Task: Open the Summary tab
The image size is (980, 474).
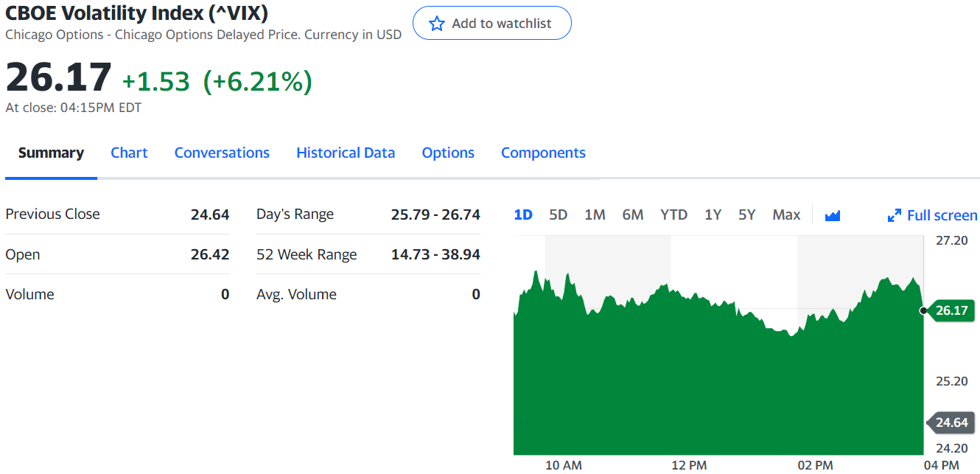Action: (51, 153)
